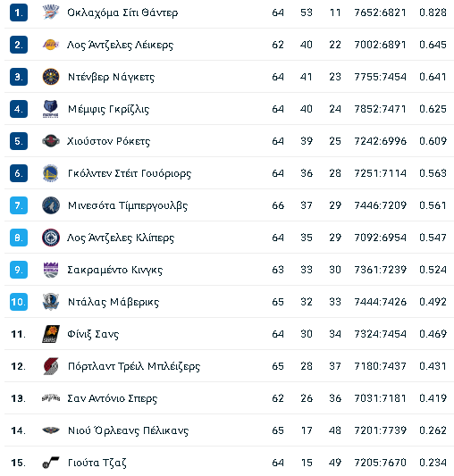Open the Νιού Όρλεανς Πέλικανς team link
Screen dimensions: 454x476
[128, 430]
